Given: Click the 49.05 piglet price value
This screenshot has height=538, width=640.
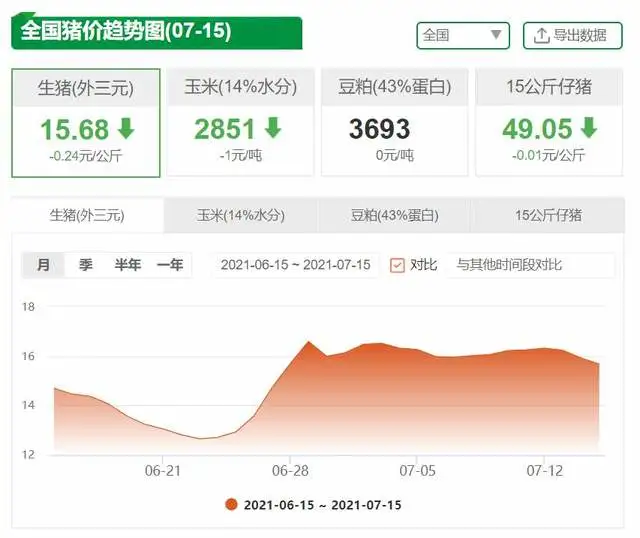Looking at the screenshot, I should pyautogui.click(x=537, y=129).
